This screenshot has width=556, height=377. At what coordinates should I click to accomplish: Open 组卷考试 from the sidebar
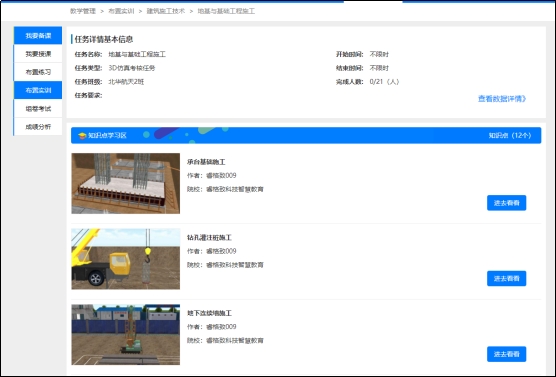point(38,109)
